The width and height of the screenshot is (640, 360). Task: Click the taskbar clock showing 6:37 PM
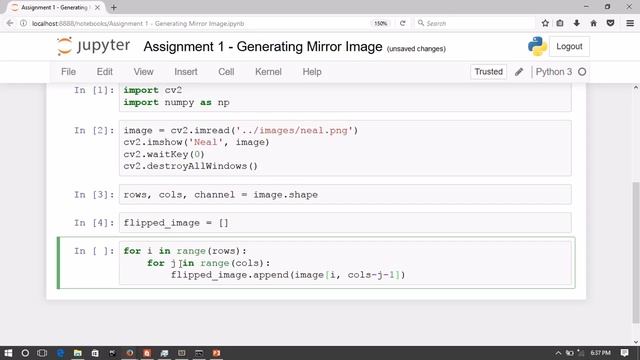600,353
